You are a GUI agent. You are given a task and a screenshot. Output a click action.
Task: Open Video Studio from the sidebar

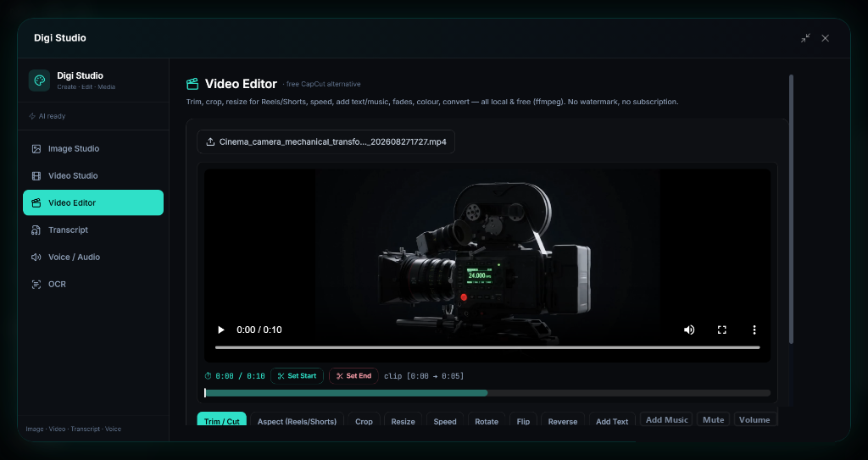click(x=93, y=176)
